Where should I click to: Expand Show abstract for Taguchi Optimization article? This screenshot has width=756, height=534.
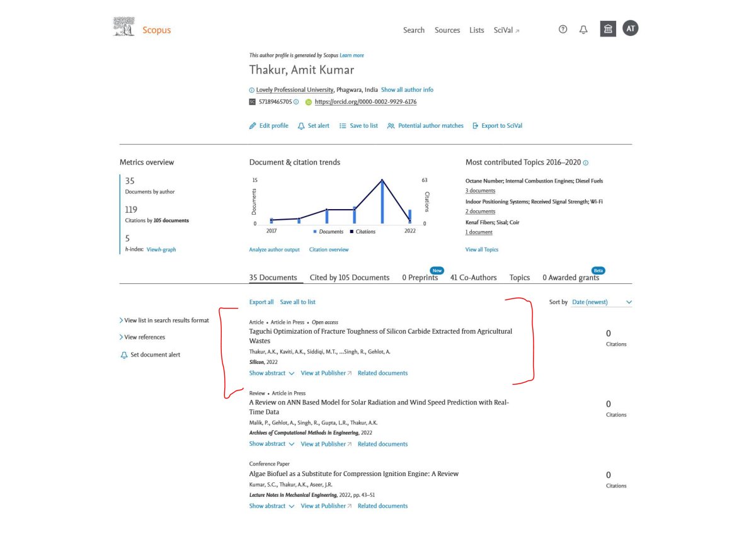(x=272, y=373)
